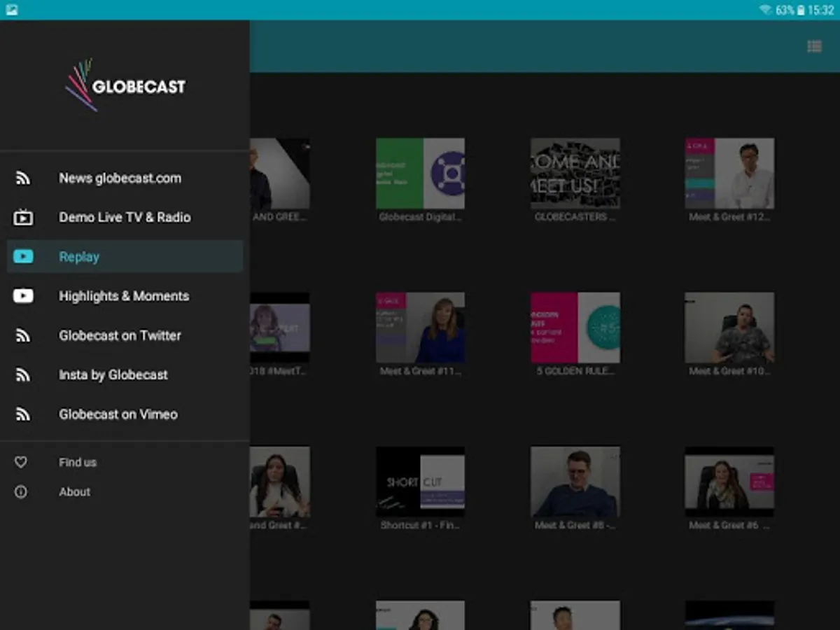Open the Find us link
This screenshot has width=840, height=630.
[x=125, y=462]
